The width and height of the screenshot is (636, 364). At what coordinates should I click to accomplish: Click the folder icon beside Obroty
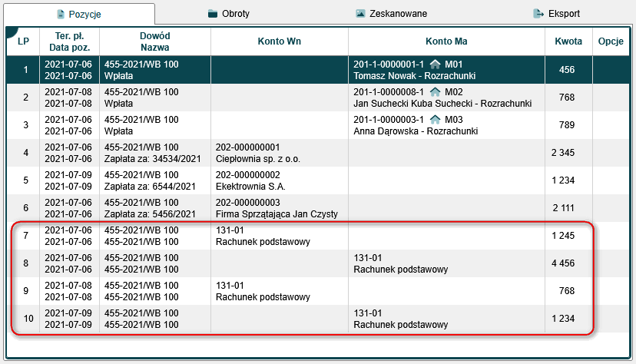point(212,14)
